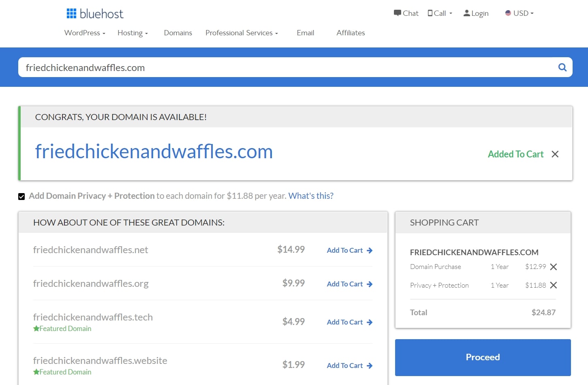Screen dimensions: 588x385
Task: Expand the Hosting menu
Action: click(x=133, y=33)
